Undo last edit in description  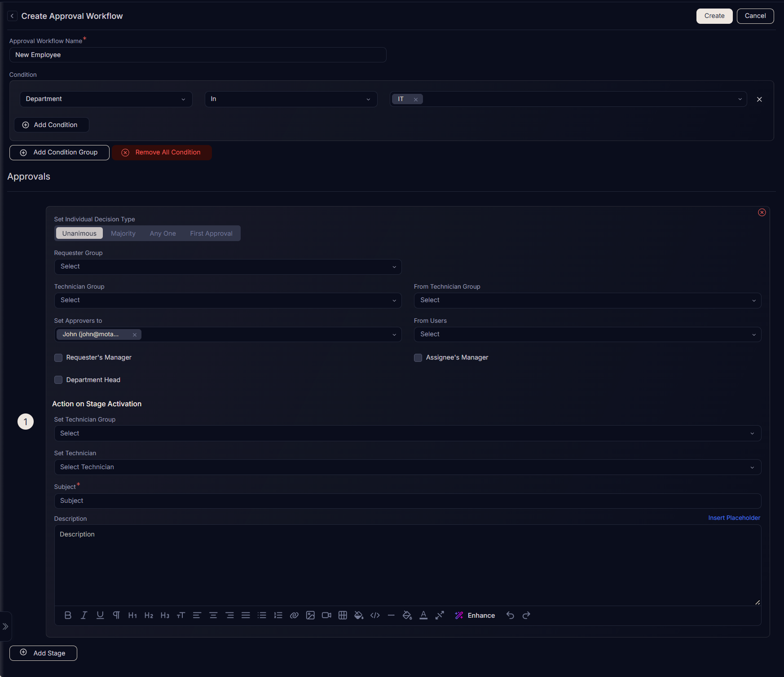510,615
